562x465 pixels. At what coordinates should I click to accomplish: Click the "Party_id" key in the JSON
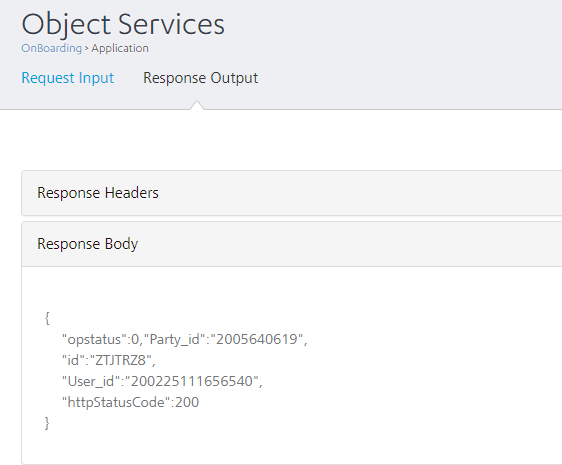[x=175, y=339]
